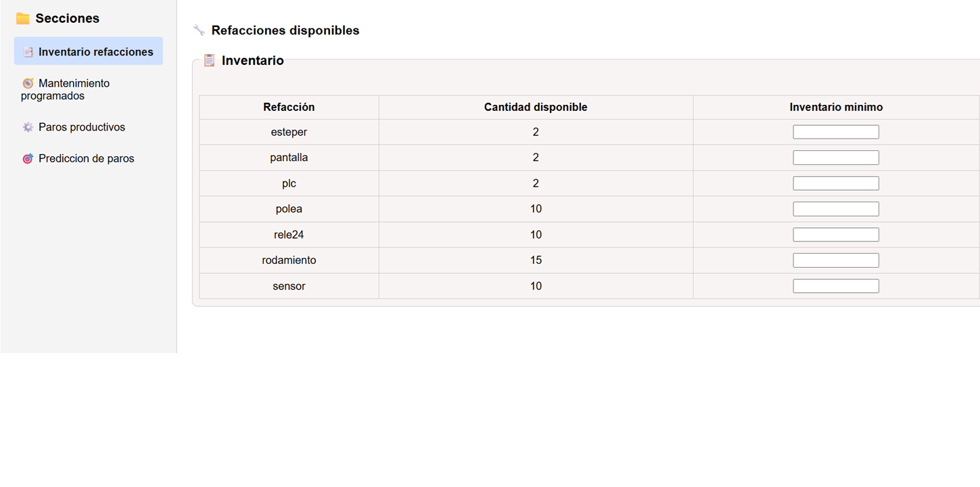The image size is (980, 487).
Task: Click the target icon beside Prediccion de paros
Action: coord(26,158)
